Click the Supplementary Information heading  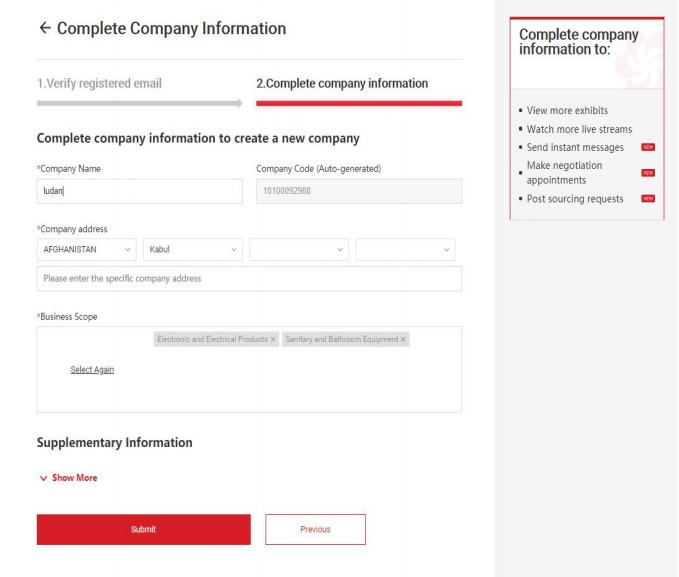[115, 442]
